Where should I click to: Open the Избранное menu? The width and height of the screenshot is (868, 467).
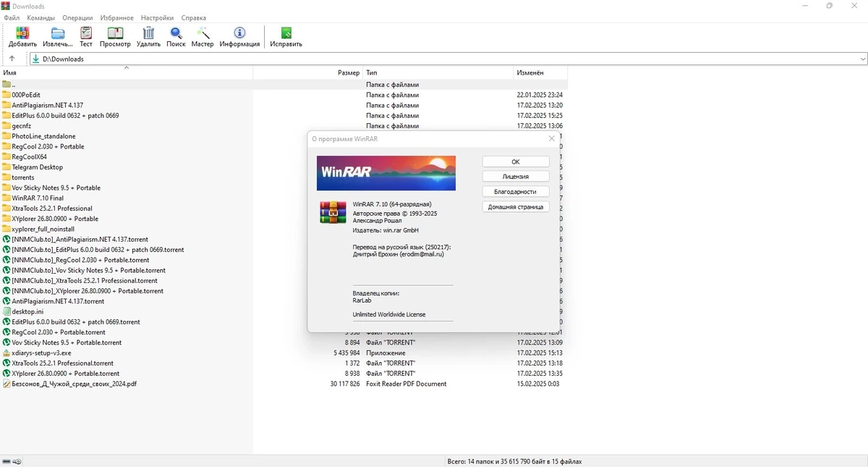[x=116, y=17]
